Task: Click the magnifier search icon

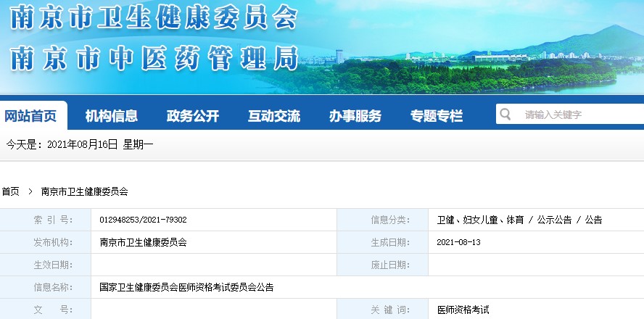Action: (506, 115)
